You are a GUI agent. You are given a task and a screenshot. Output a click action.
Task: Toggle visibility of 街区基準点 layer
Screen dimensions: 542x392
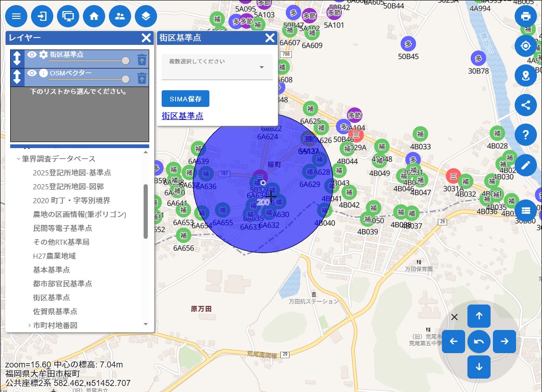click(32, 55)
